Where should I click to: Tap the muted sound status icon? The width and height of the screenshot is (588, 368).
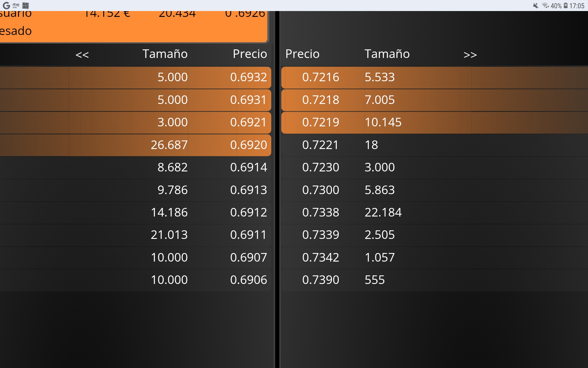(536, 6)
